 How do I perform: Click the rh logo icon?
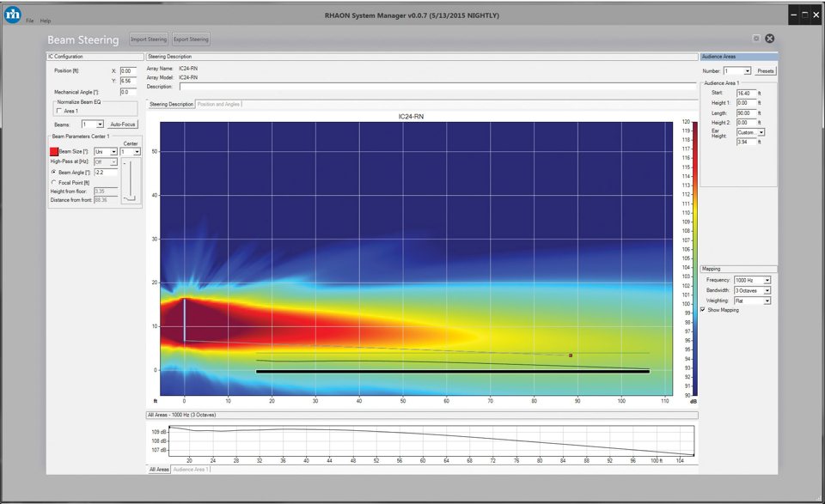point(12,15)
